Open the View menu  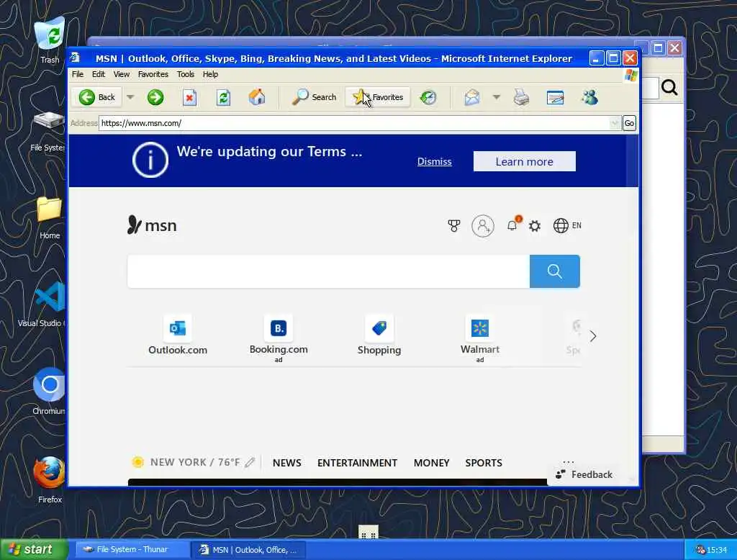(121, 74)
